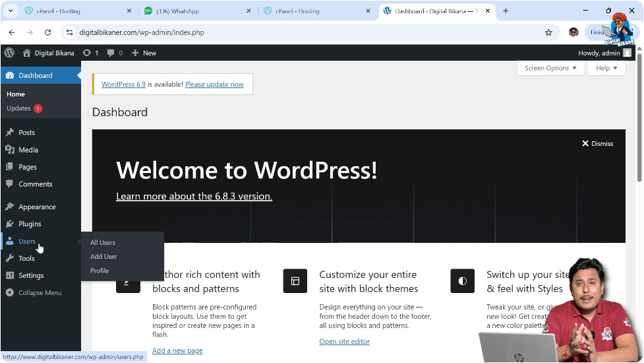Click the browser reload icon

click(x=47, y=32)
